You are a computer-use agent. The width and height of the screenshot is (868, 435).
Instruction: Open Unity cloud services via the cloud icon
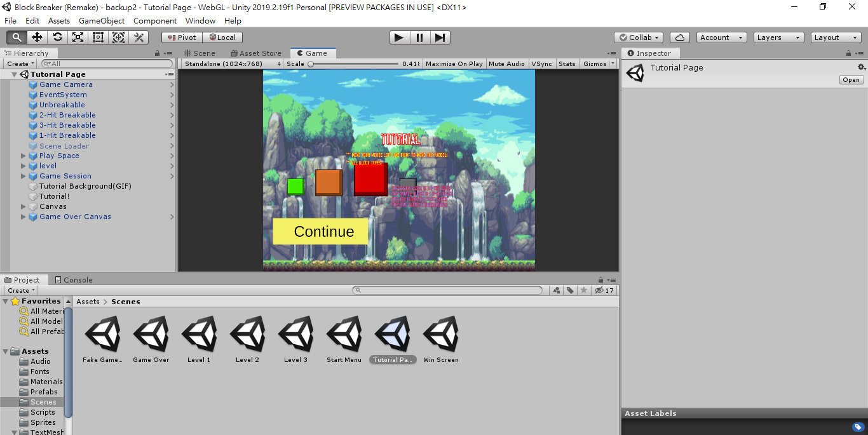click(x=679, y=37)
